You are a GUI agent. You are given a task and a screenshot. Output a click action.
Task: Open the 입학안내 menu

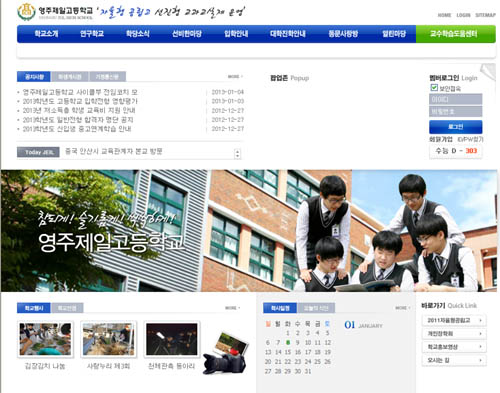pyautogui.click(x=236, y=34)
